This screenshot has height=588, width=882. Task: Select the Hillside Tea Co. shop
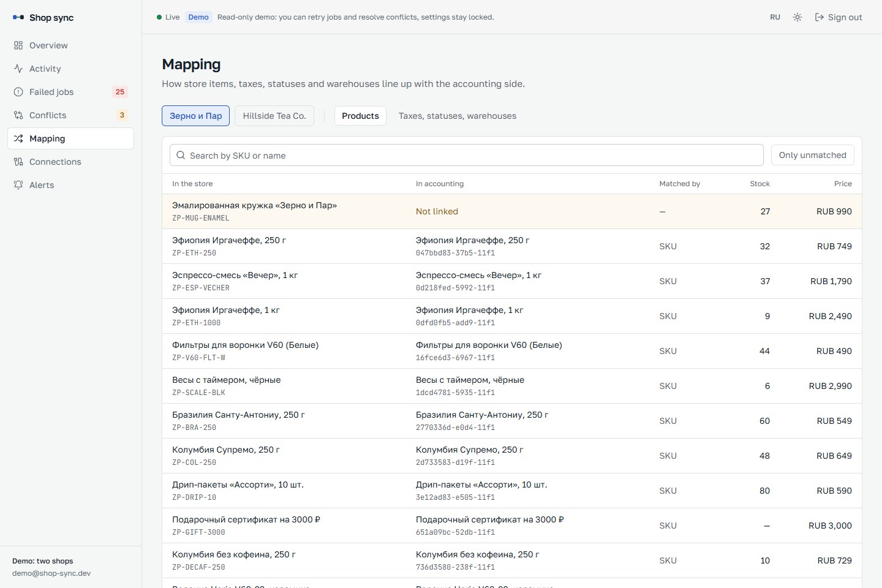[x=274, y=116]
